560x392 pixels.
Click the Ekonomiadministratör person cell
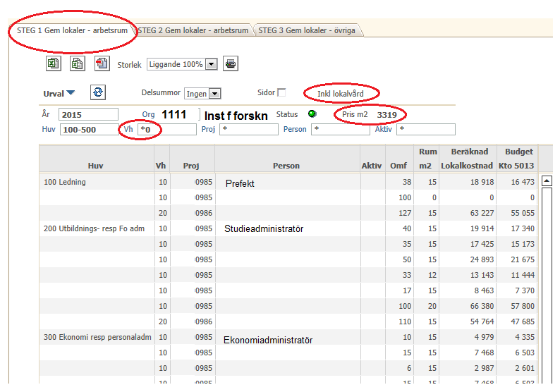click(268, 341)
